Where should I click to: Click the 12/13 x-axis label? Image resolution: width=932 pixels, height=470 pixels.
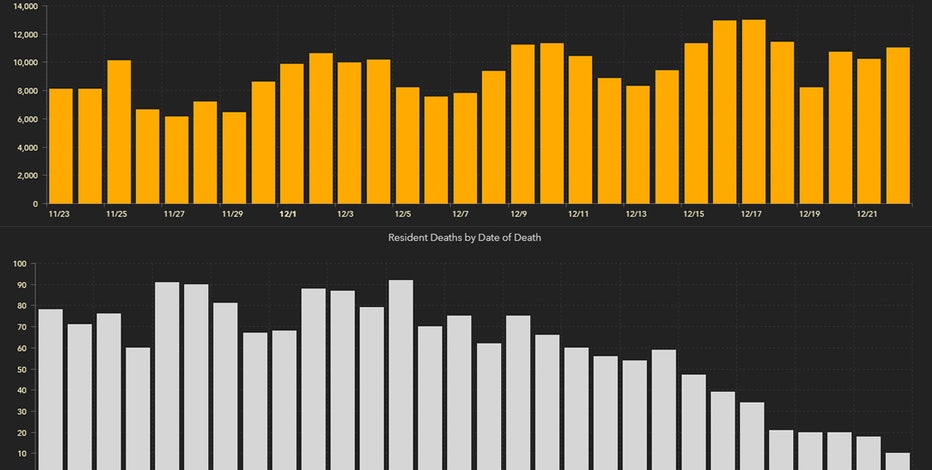point(636,214)
